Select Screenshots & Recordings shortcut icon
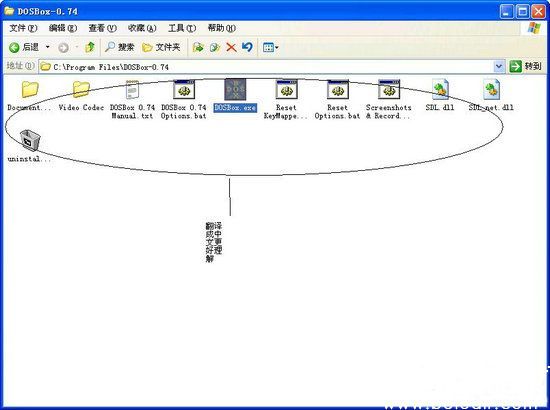 coord(389,89)
